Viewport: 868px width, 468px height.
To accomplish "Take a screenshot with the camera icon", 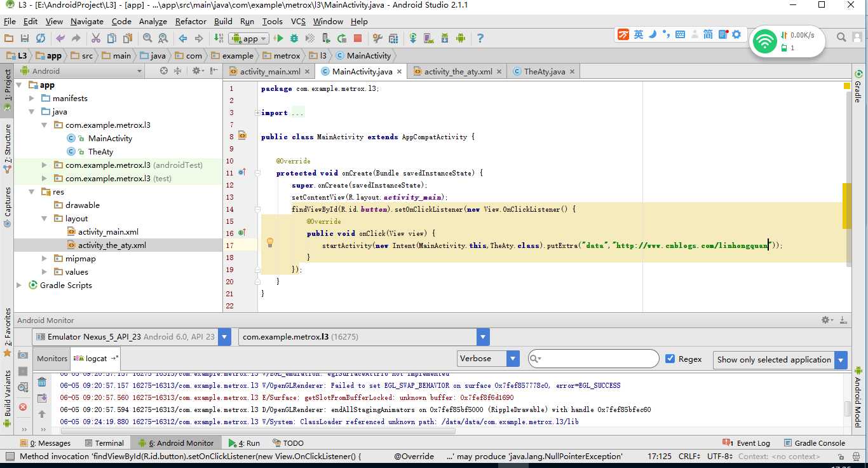I will click(x=23, y=355).
